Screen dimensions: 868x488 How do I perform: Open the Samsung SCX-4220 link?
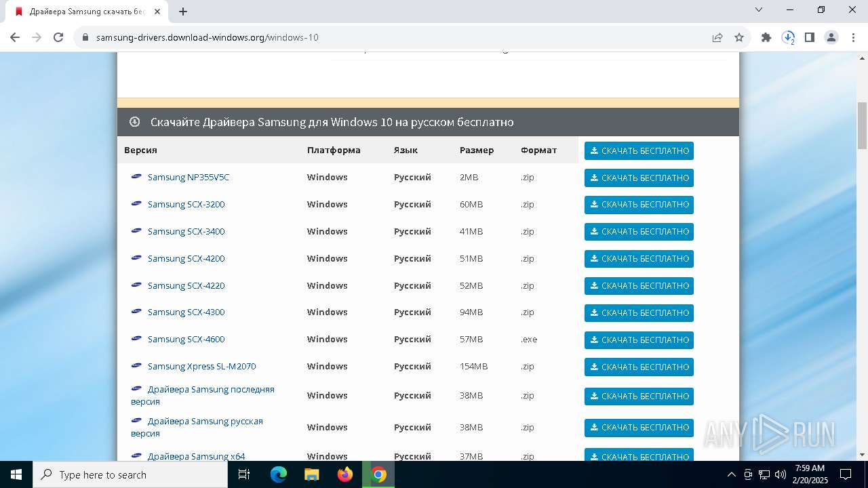186,285
